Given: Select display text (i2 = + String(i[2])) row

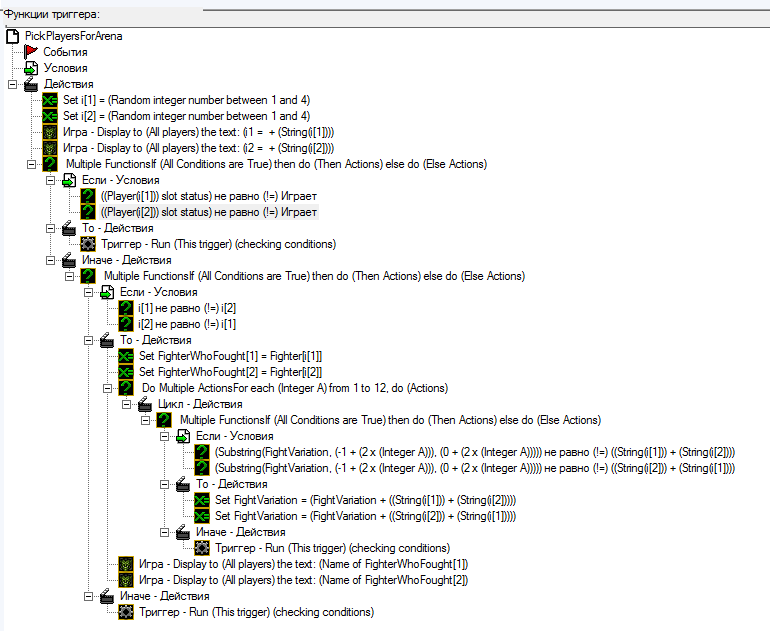Looking at the screenshot, I should point(198,148).
